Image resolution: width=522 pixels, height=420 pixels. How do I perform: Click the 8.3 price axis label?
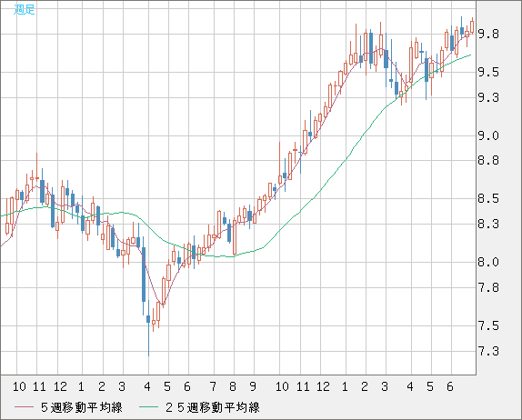488,225
